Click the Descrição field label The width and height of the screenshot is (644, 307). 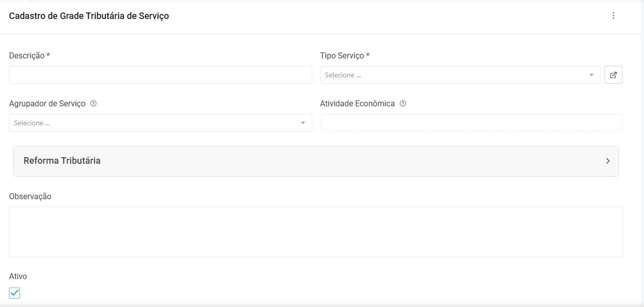click(26, 56)
